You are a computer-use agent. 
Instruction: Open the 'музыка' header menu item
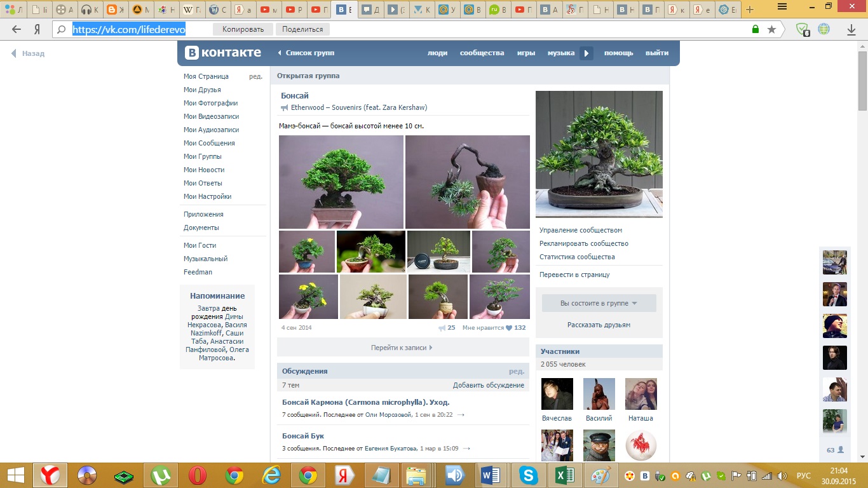click(561, 53)
